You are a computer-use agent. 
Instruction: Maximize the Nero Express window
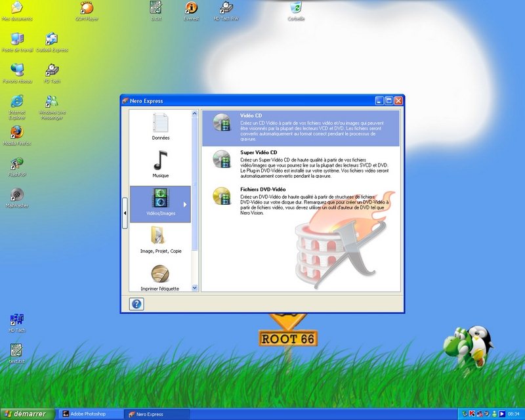click(x=388, y=101)
